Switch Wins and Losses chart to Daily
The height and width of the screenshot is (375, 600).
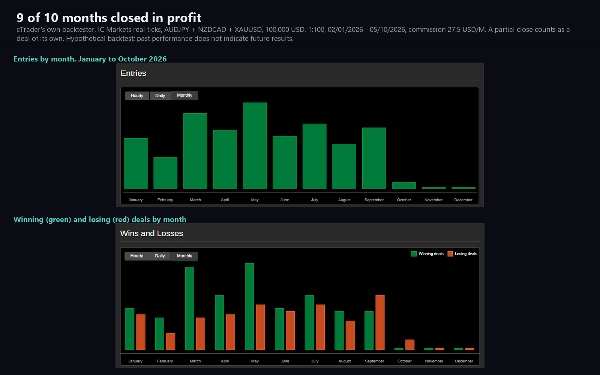(x=160, y=256)
